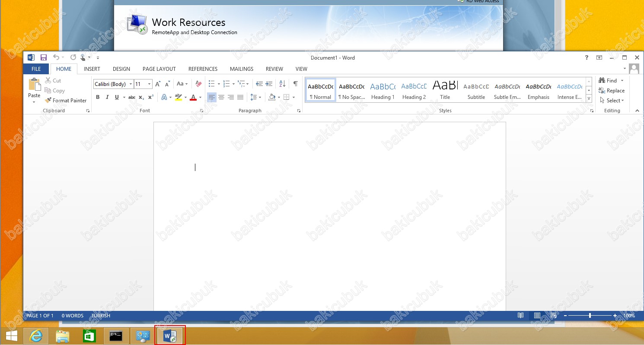Click the Multilevel List icon
644x345 pixels.
pos(241,84)
